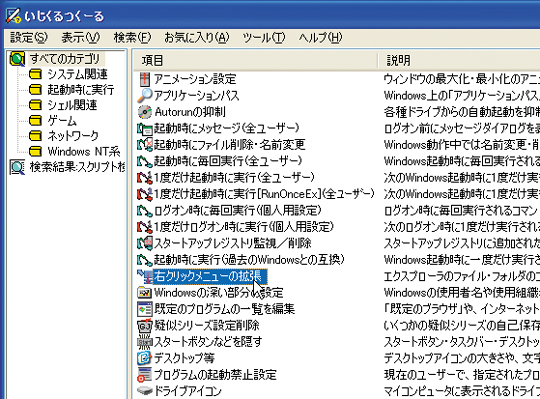Click the スタートアップレジストリ監視/削除 icon

click(145, 243)
